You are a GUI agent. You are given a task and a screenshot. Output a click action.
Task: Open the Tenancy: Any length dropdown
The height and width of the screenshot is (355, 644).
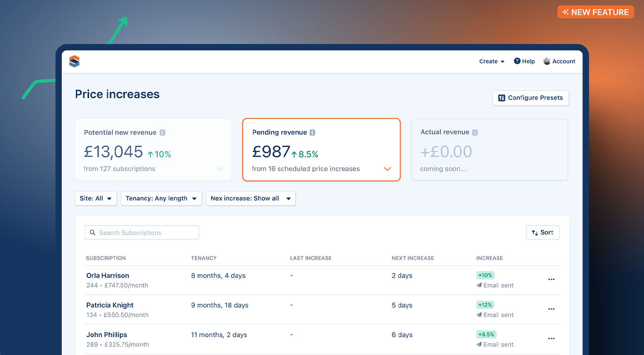pos(161,198)
